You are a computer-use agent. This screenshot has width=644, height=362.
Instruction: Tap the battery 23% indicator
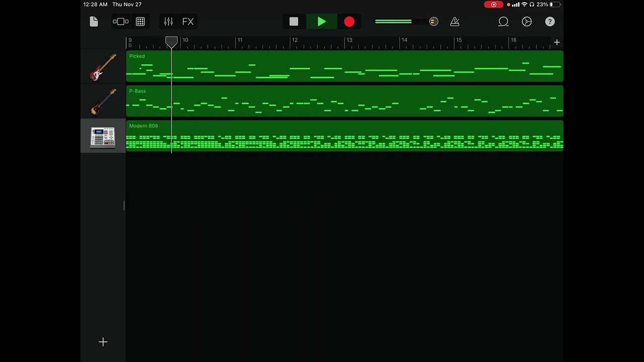pos(548,5)
